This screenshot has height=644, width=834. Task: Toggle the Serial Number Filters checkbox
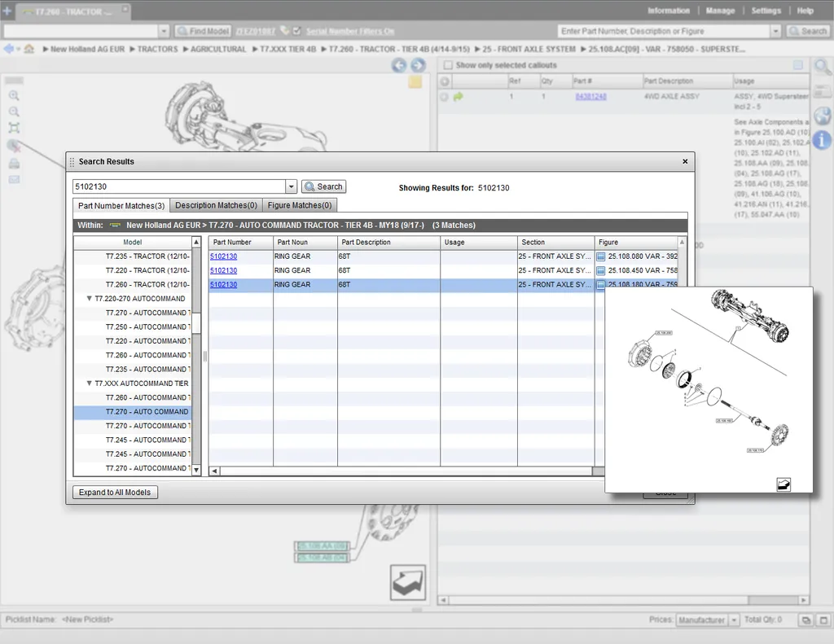click(296, 31)
